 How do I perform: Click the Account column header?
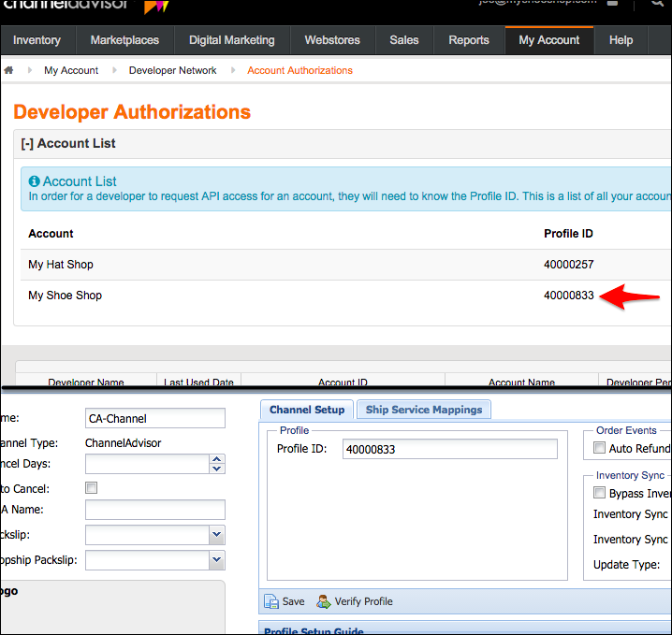[x=51, y=234]
